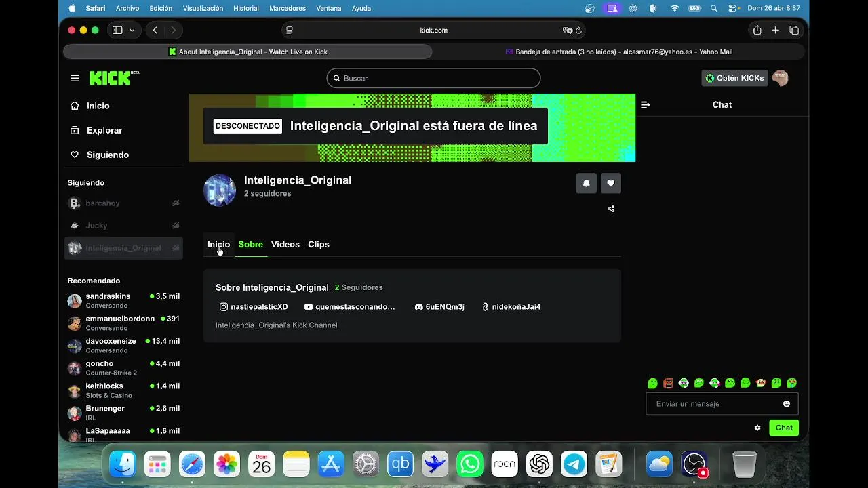Open Control Center in the menu bar
The image size is (868, 488).
click(x=732, y=8)
